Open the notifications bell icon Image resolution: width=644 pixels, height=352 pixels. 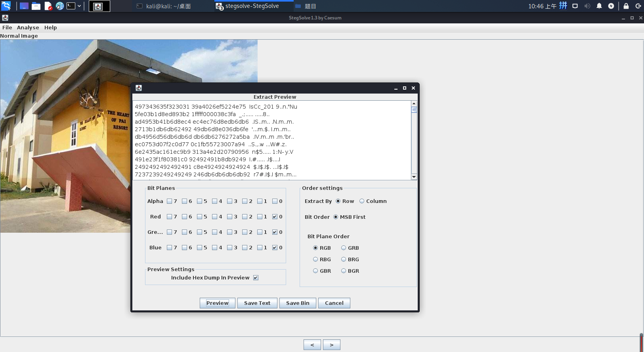(599, 6)
